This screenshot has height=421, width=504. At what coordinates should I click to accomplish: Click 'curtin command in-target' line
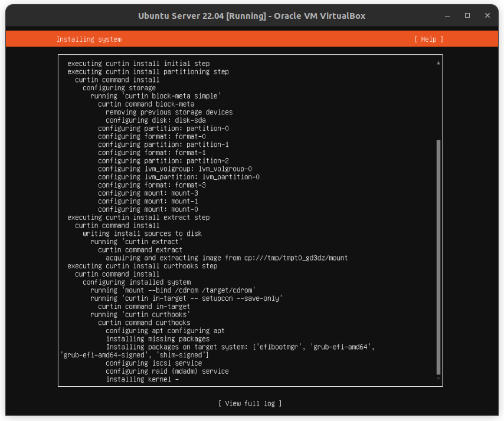(144, 307)
